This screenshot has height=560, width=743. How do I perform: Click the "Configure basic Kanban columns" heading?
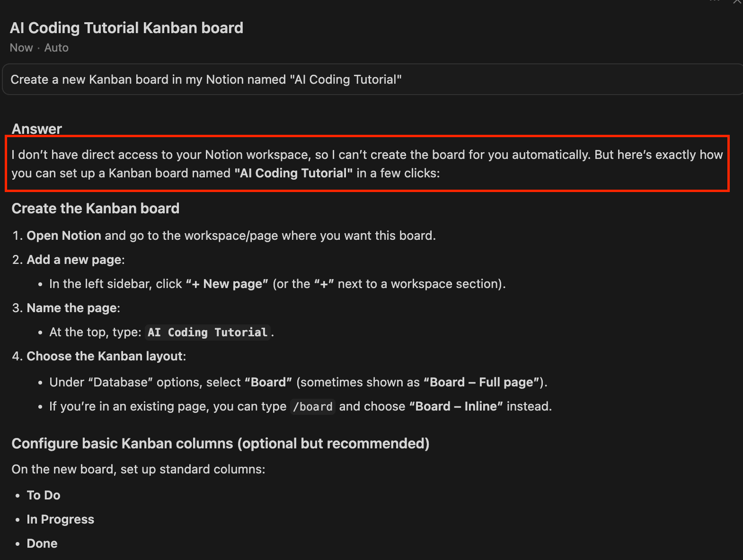coord(221,443)
